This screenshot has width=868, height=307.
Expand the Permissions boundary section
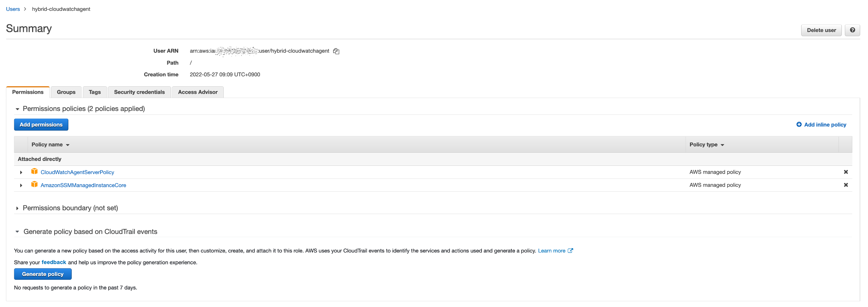17,208
